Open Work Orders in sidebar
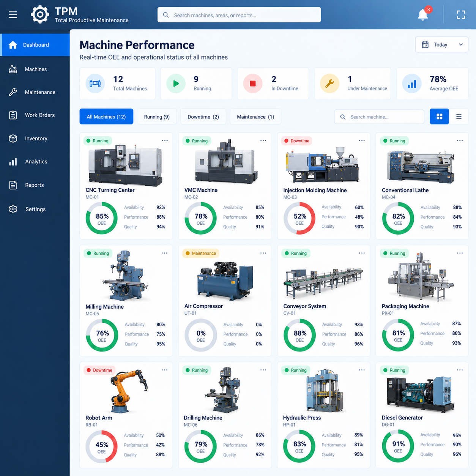The height and width of the screenshot is (476, 476). click(x=35, y=115)
